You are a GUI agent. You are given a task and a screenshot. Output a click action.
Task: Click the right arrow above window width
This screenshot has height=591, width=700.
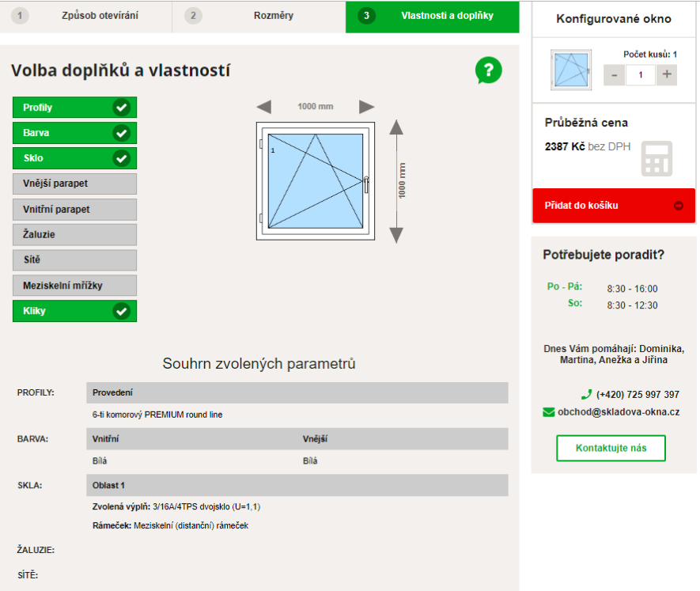tap(366, 107)
